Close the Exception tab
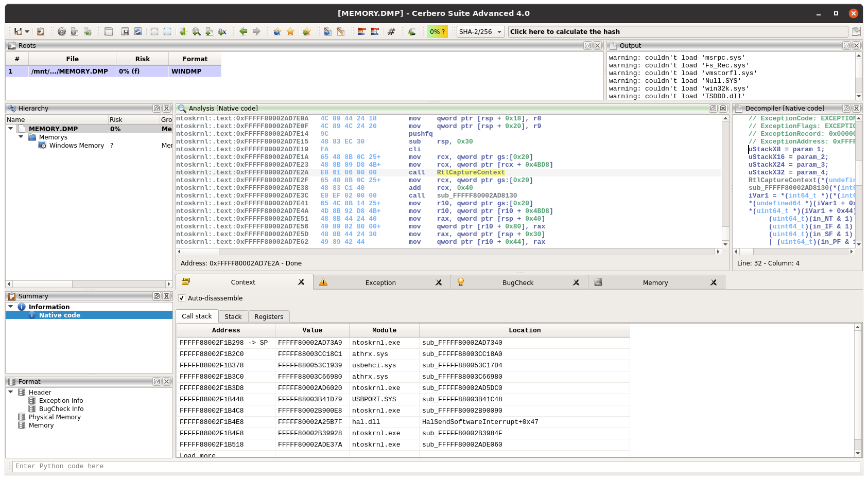The width and height of the screenshot is (868, 480). pos(439,282)
